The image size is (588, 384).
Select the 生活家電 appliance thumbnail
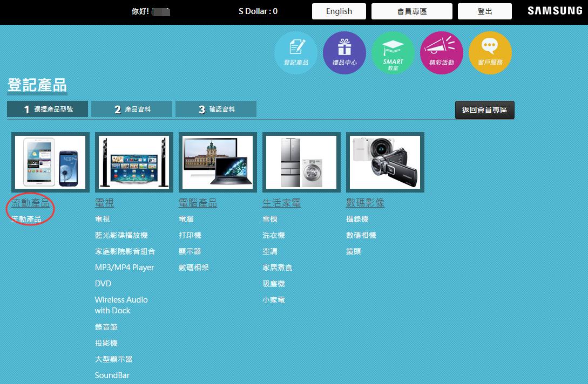[301, 162]
